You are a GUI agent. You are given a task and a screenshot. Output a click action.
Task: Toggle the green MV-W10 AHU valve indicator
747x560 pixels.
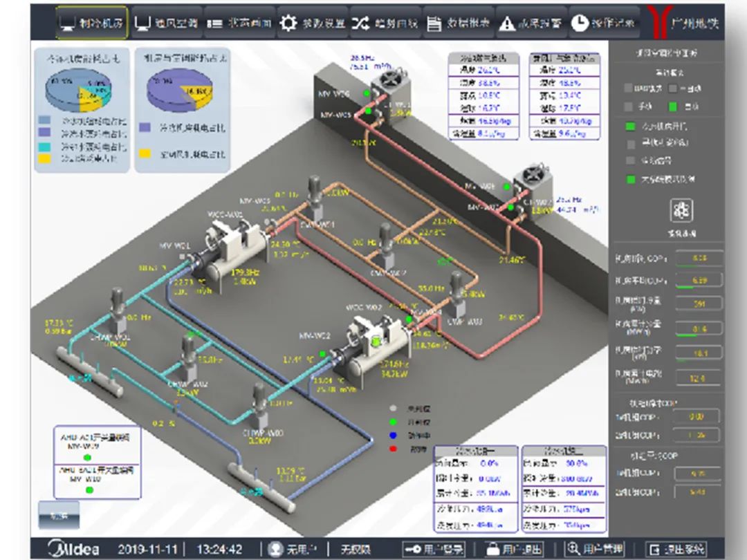(x=88, y=489)
